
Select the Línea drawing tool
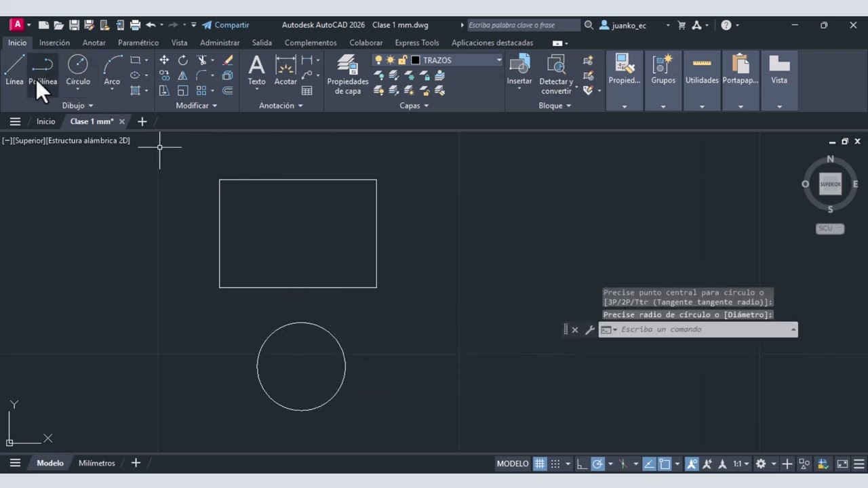click(x=14, y=70)
